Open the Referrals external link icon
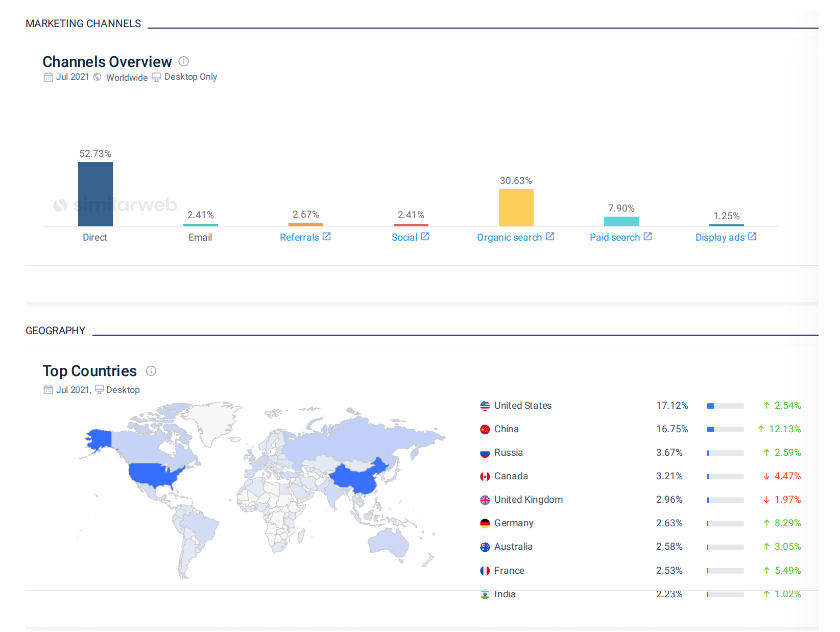 [327, 237]
